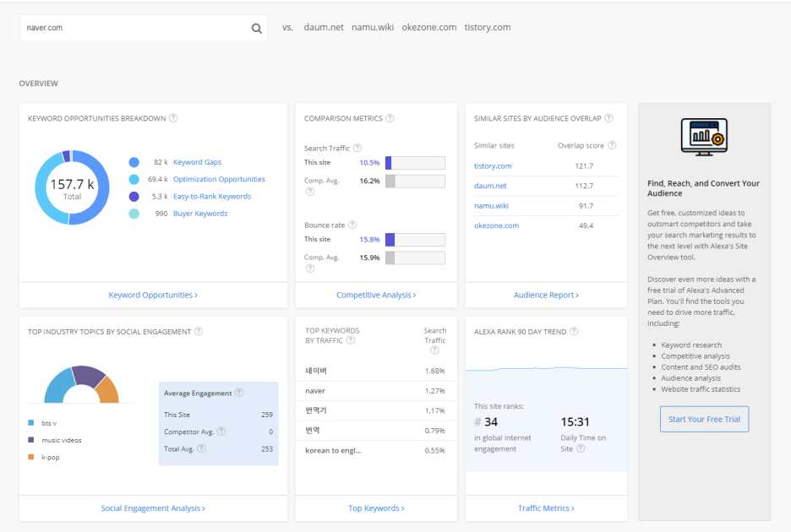The height and width of the screenshot is (532, 791).
Task: Select daum.net in the vs. competitor list
Action: coord(324,27)
